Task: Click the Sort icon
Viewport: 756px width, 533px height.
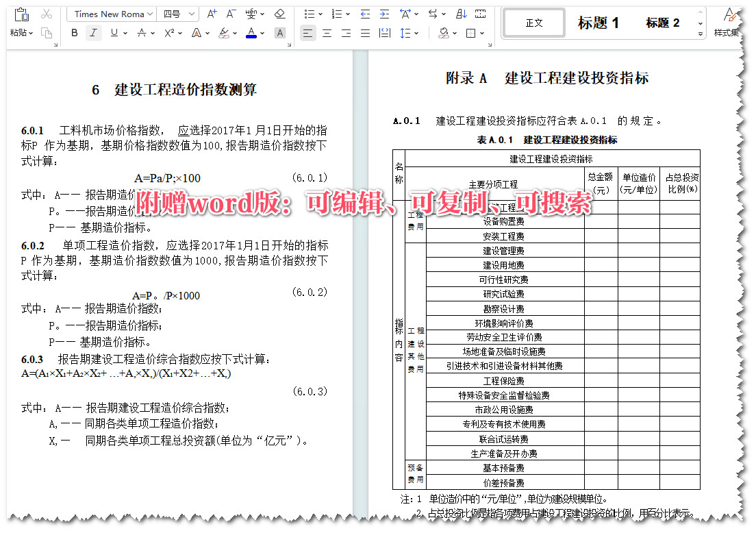Action: [461, 14]
